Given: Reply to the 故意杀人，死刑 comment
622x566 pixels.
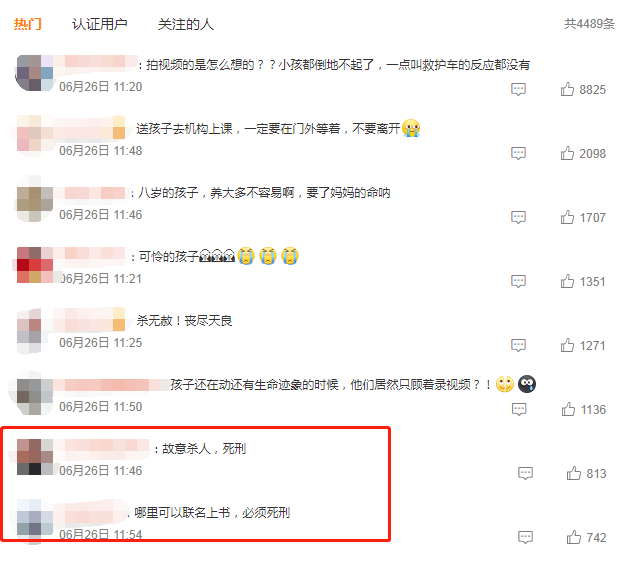Looking at the screenshot, I should coord(525,473).
